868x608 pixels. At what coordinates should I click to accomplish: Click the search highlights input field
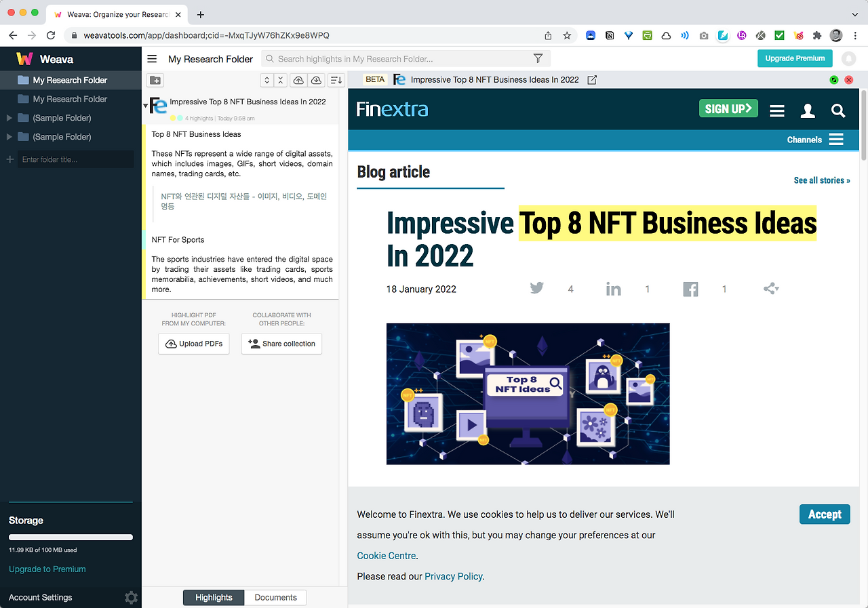(x=404, y=59)
